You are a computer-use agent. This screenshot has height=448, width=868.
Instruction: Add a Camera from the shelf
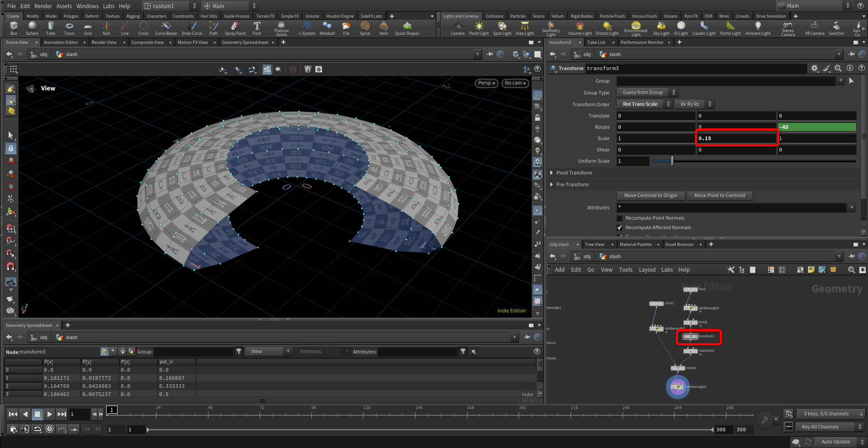tap(457, 28)
